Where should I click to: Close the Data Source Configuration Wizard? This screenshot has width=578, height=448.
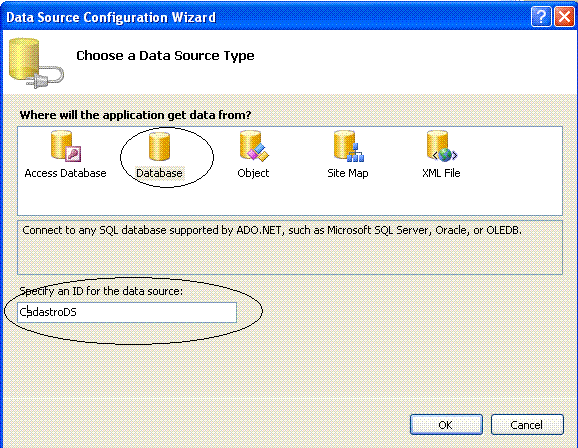tap(564, 17)
